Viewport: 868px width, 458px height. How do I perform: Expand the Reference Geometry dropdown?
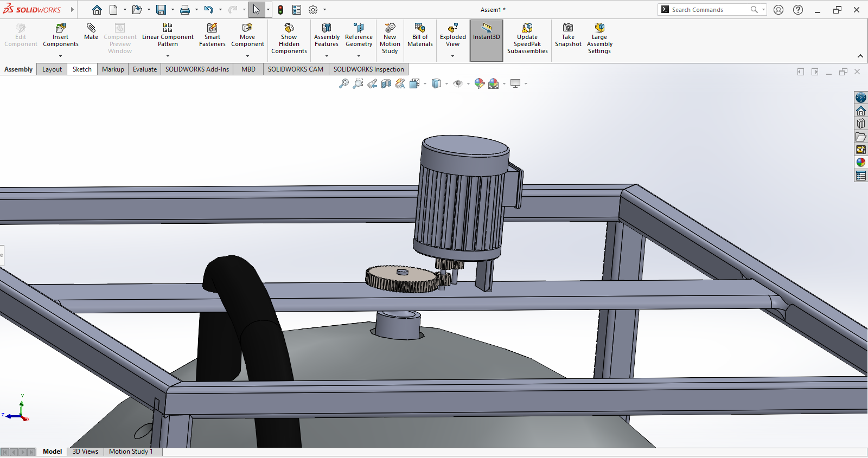pos(359,56)
